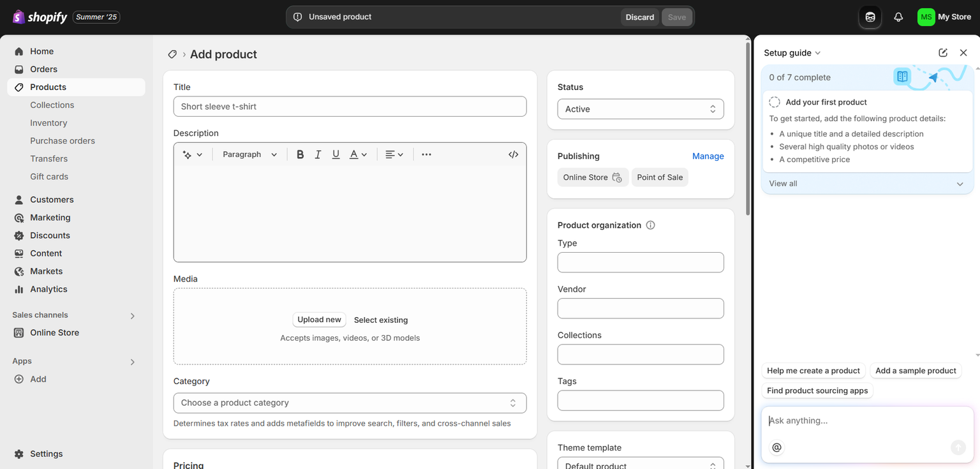The image size is (980, 469).
Task: Close the Setup guide panel
Action: pyautogui.click(x=963, y=53)
